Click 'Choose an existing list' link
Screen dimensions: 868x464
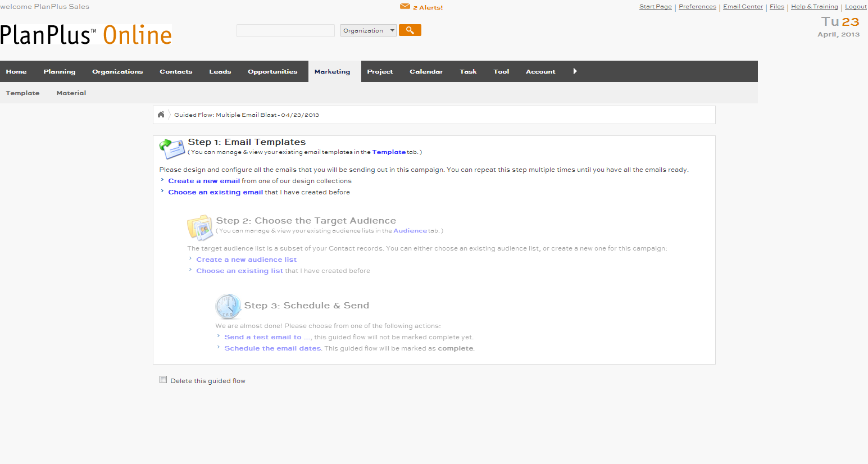pos(239,271)
